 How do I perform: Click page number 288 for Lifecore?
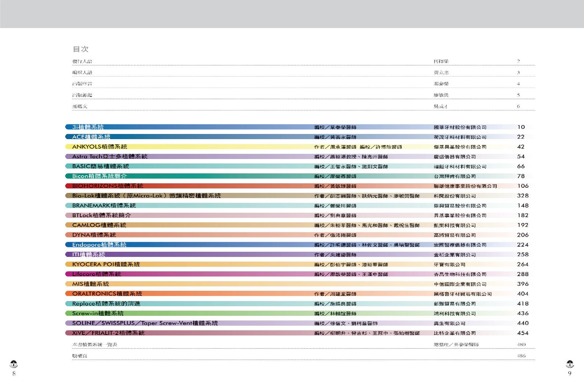point(523,274)
